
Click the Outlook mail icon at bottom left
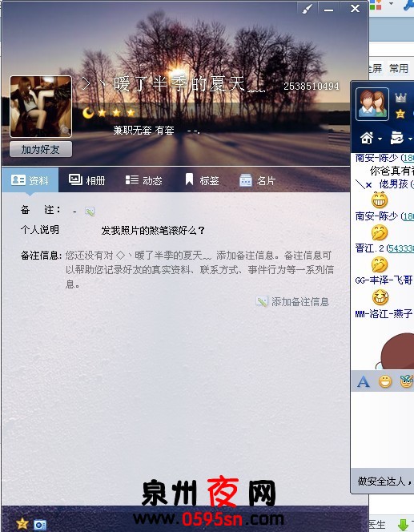40,525
